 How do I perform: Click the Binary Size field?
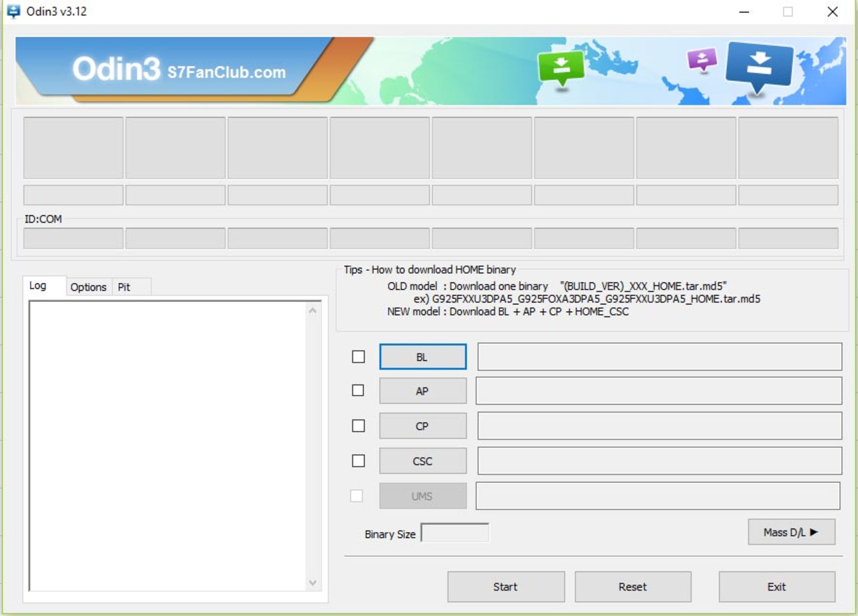(x=455, y=532)
